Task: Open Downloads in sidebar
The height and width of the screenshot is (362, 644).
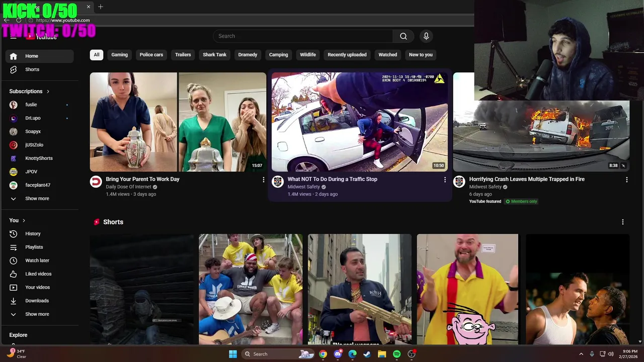Action: [x=40, y=301]
